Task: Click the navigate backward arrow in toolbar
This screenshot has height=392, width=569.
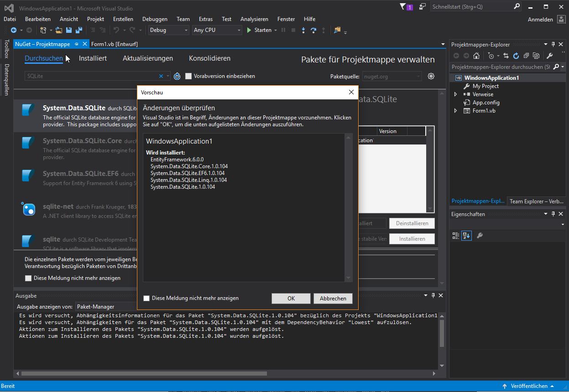Action: coord(14,30)
